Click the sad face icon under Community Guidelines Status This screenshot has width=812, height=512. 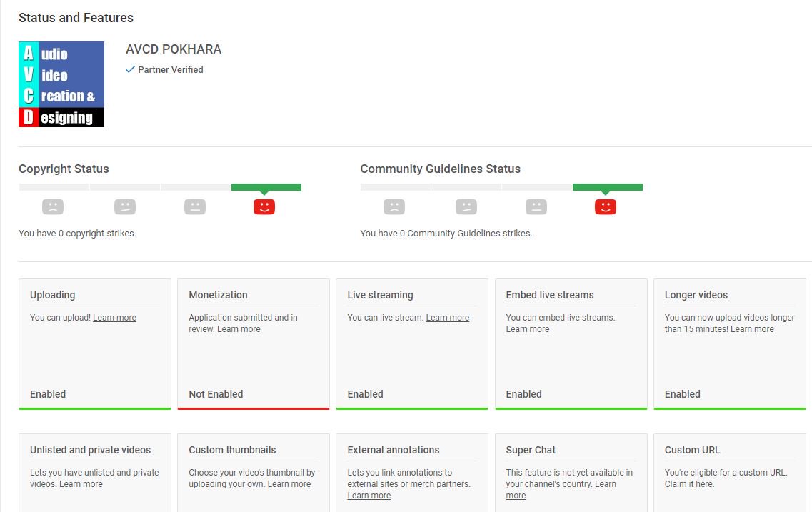pos(394,206)
